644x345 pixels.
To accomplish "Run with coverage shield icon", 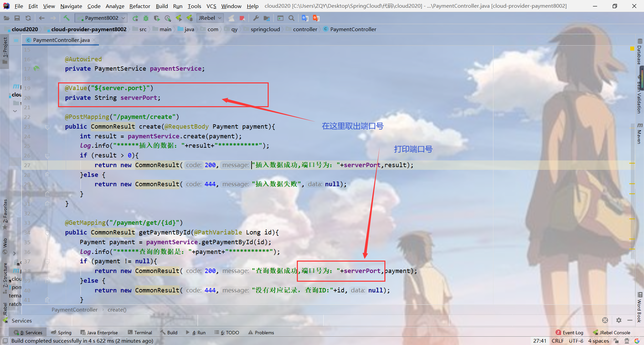I will click(x=157, y=18).
